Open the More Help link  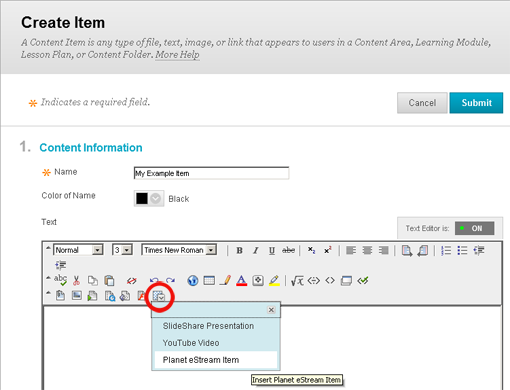click(177, 55)
